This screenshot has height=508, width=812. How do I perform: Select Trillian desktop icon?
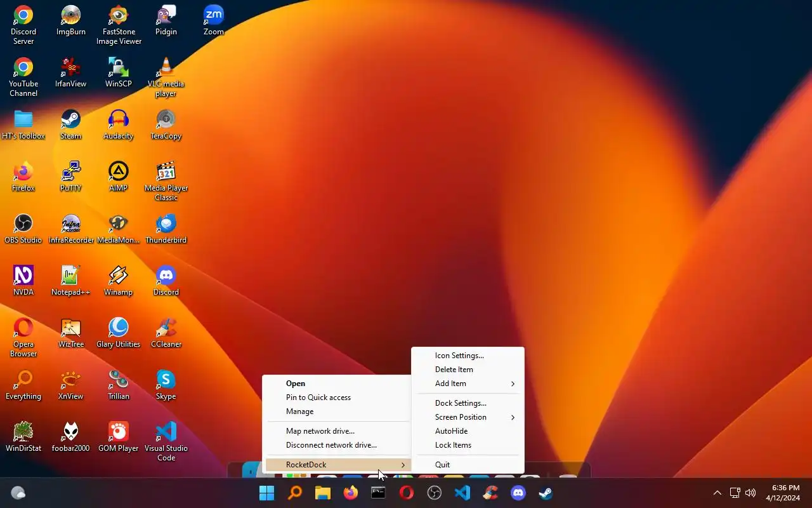pos(119,385)
